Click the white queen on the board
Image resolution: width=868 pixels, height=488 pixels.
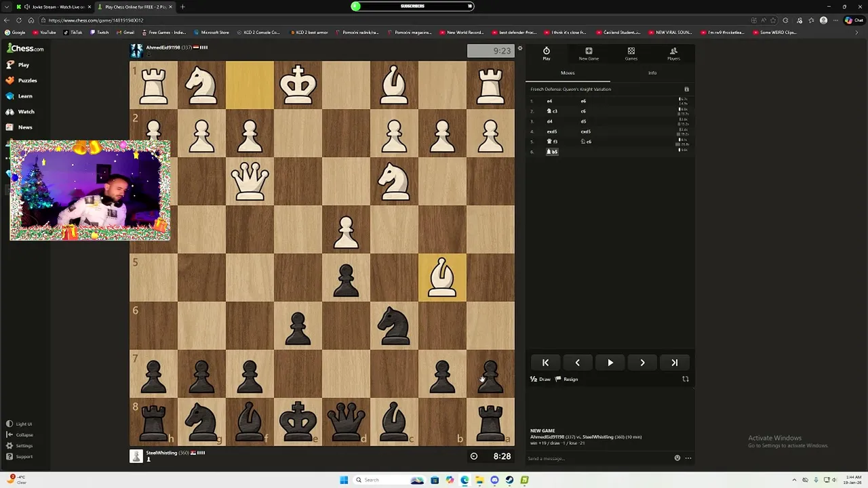[250, 181]
